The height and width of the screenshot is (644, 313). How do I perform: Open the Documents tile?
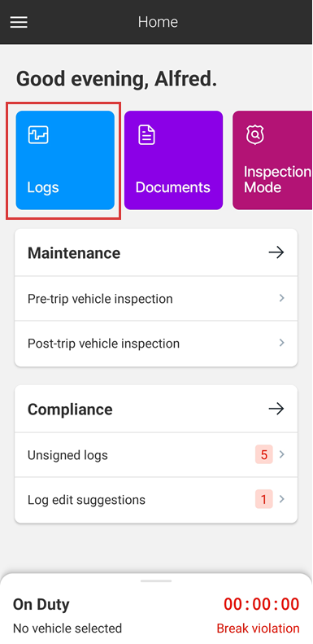coord(173,160)
